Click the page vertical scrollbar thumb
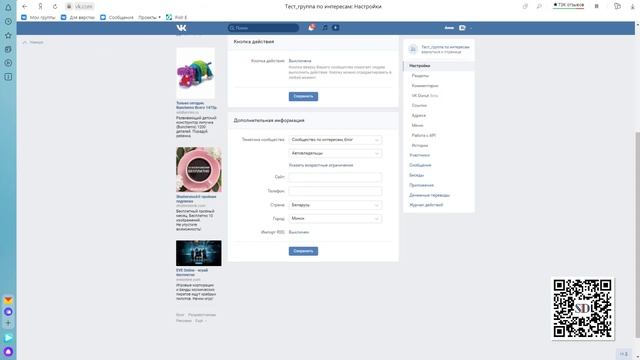640x360 pixels. 638,235
